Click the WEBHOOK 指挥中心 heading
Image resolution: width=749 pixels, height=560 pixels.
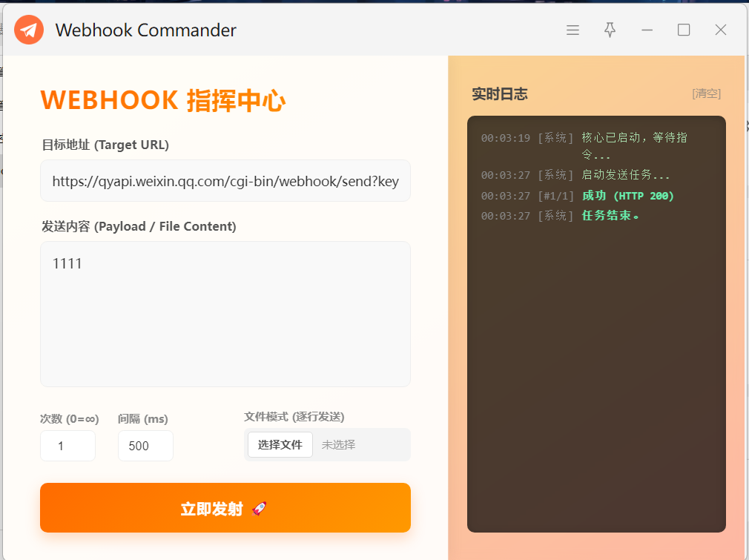(163, 100)
